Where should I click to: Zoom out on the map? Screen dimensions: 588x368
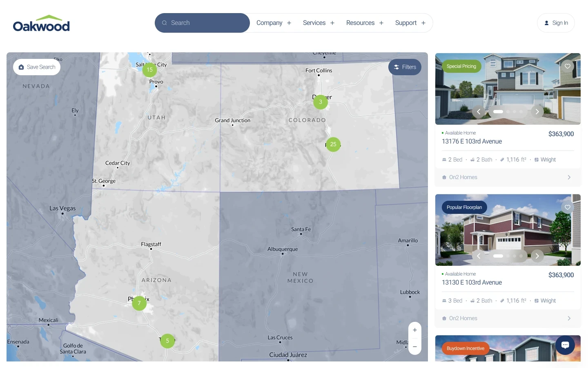pos(415,347)
